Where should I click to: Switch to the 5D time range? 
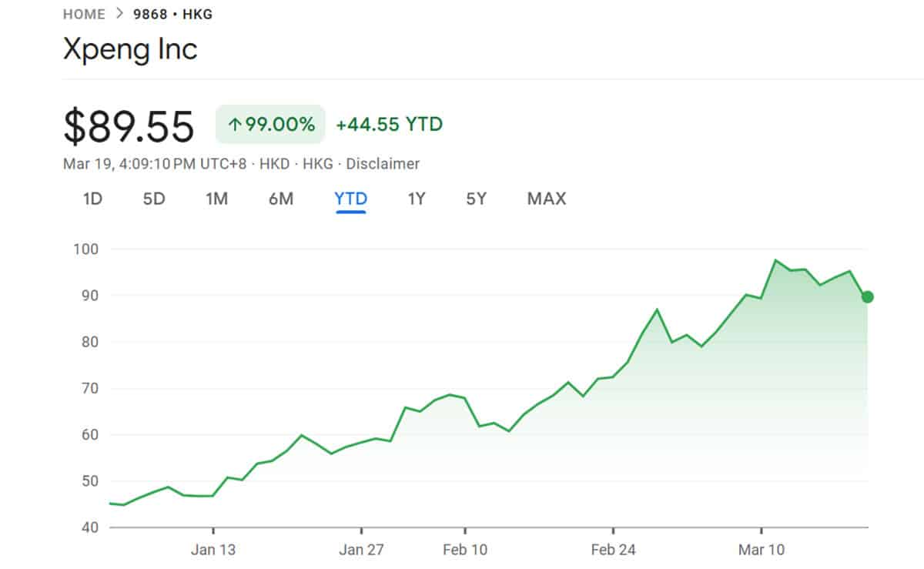tap(153, 199)
